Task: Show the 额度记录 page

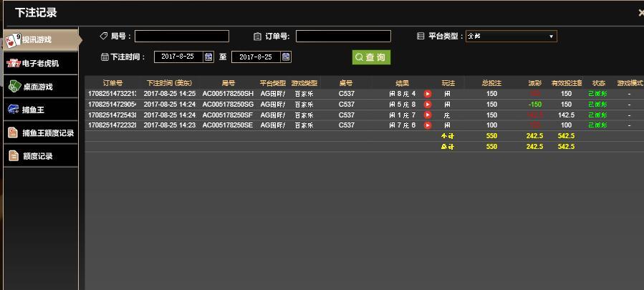Action: pyautogui.click(x=39, y=156)
